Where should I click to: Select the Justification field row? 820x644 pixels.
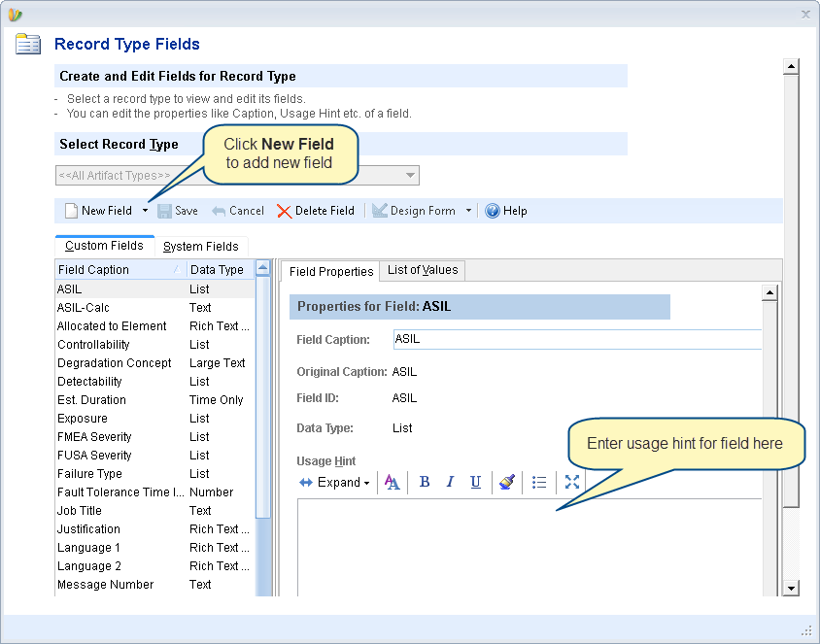pyautogui.click(x=154, y=529)
